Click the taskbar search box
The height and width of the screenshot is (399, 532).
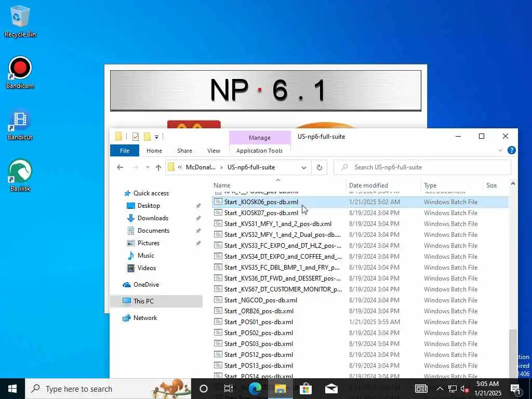tap(108, 389)
